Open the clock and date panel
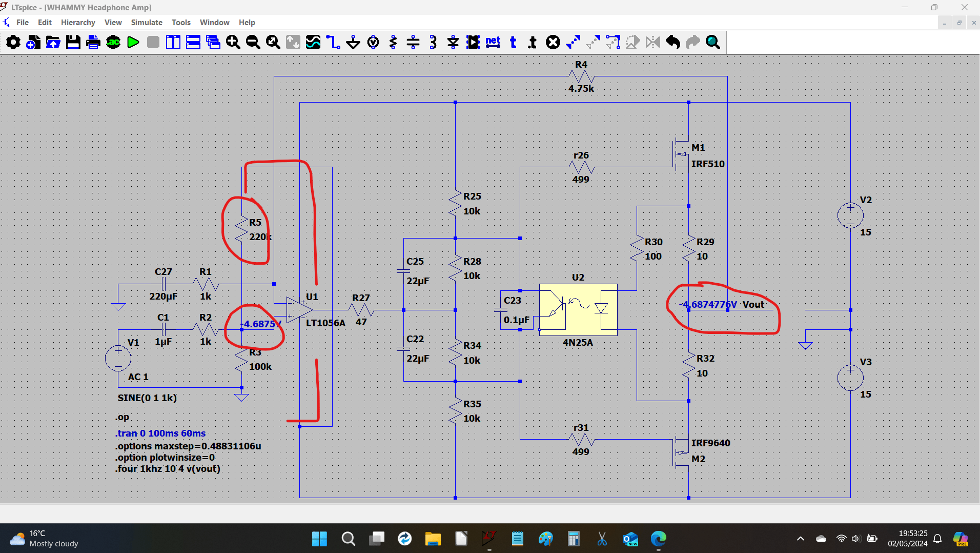 (908, 539)
